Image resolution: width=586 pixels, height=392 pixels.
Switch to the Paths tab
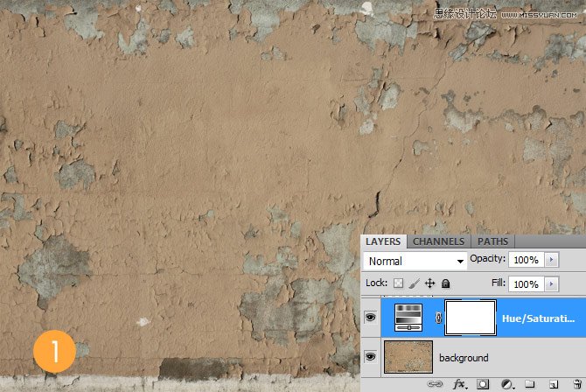(x=492, y=241)
